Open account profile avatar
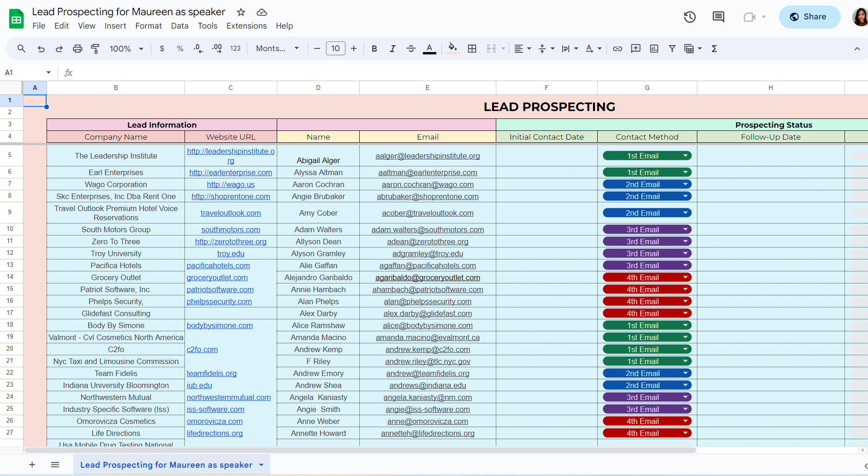This screenshot has height=476, width=868. point(860,17)
